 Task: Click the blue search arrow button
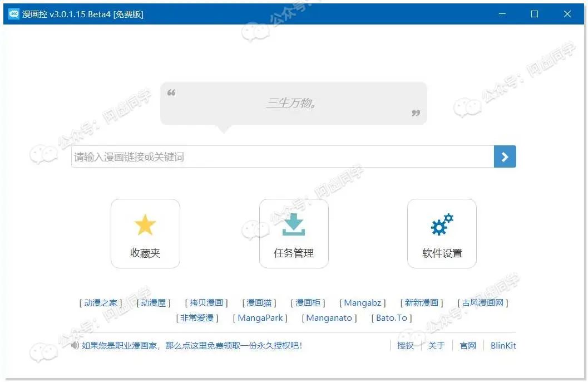click(505, 156)
